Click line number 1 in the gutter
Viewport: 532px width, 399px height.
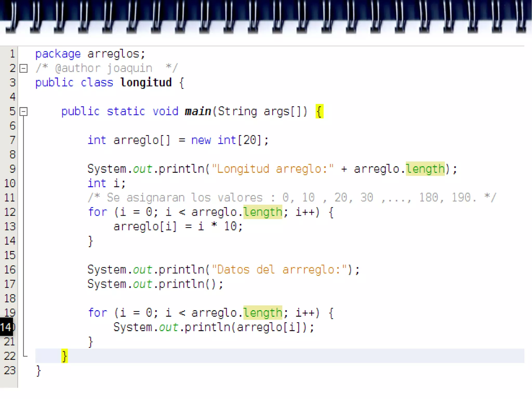(12, 54)
